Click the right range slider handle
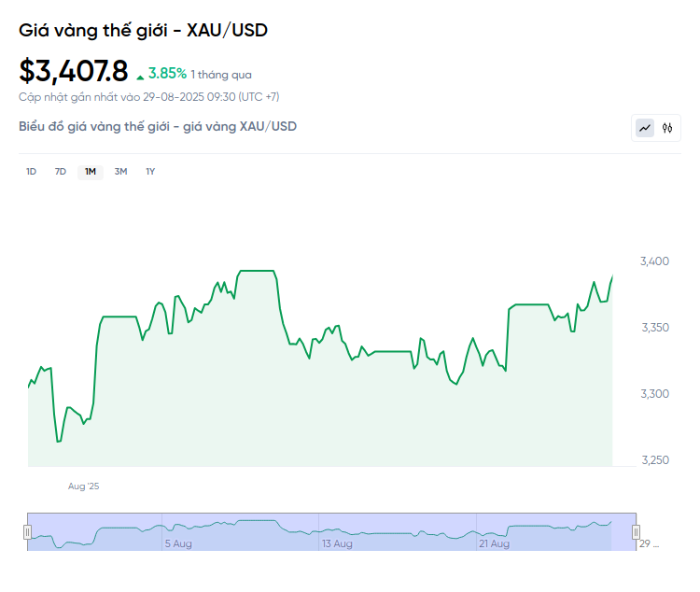The height and width of the screenshot is (592, 700). point(637,532)
